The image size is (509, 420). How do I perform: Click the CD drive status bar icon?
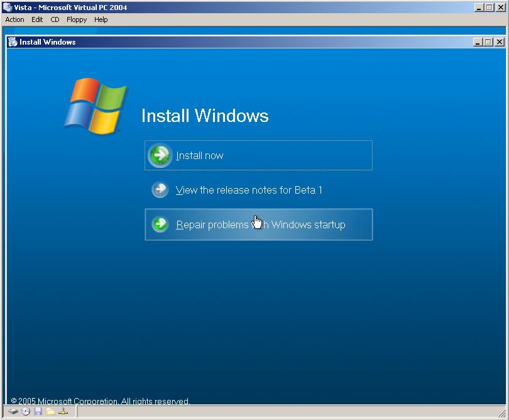point(26,412)
